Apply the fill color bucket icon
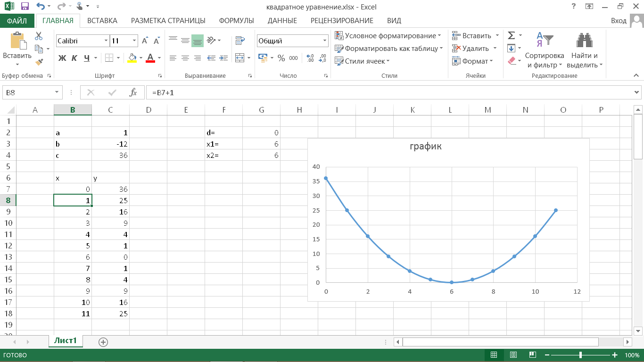The width and height of the screenshot is (644, 362). pyautogui.click(x=132, y=58)
